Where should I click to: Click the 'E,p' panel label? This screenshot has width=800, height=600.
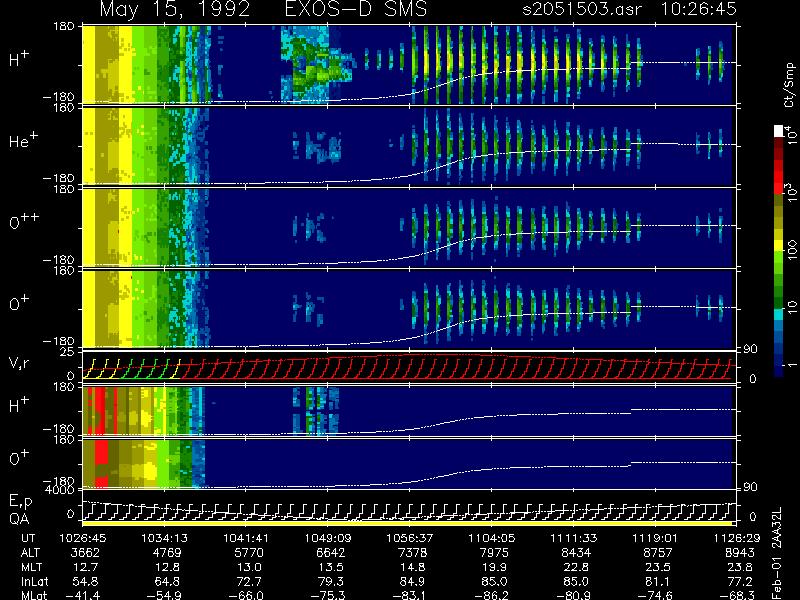tap(20, 502)
